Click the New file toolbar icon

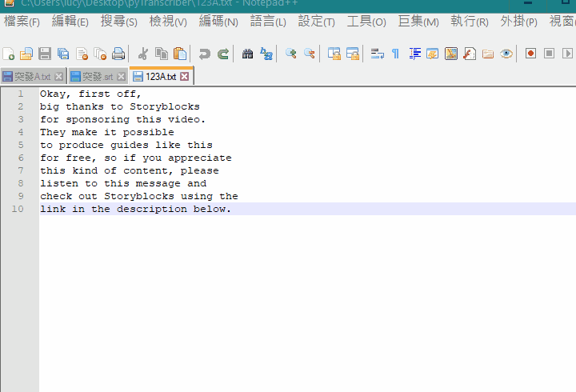pos(9,54)
